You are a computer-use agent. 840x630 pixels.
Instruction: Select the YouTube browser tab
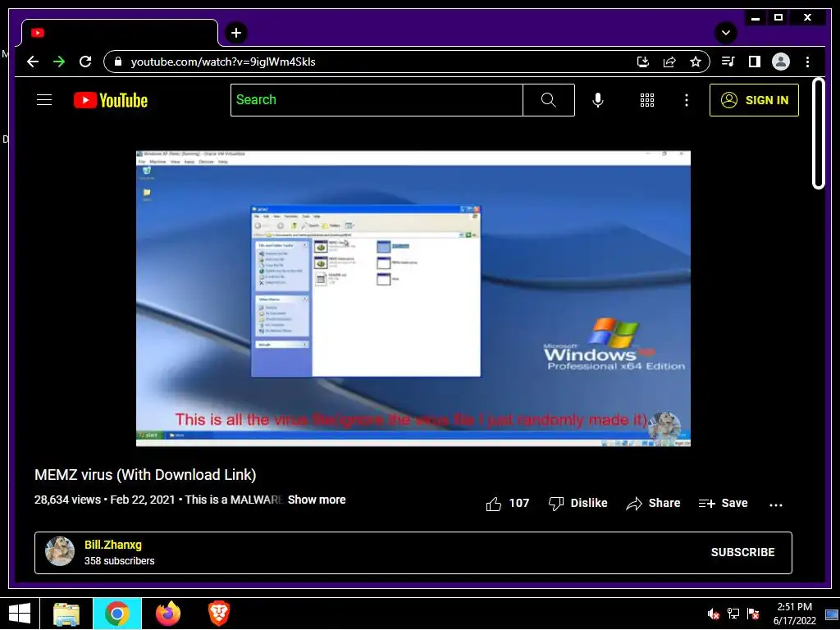click(120, 33)
